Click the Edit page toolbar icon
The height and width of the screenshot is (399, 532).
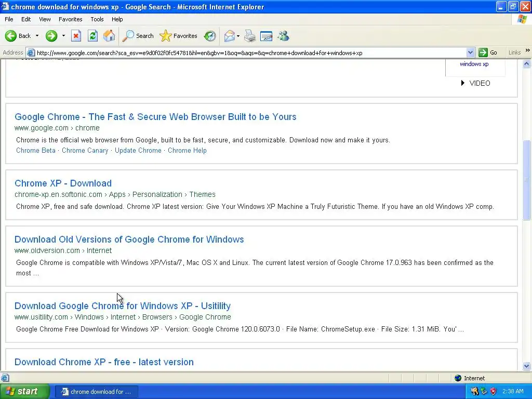267,36
